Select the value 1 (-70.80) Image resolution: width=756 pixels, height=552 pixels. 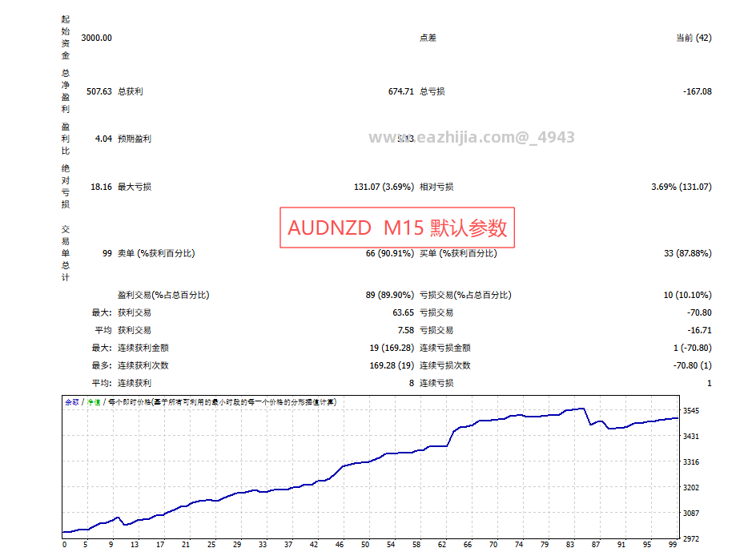(x=693, y=348)
